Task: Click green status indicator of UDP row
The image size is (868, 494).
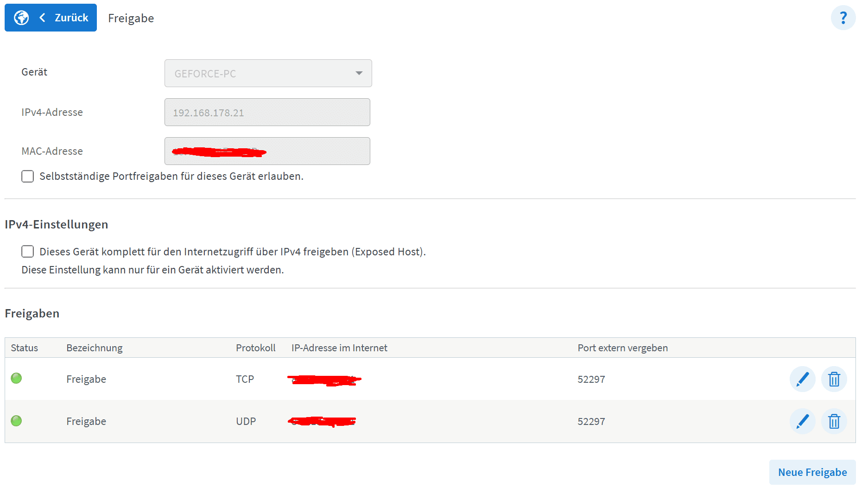Action: [x=16, y=421]
